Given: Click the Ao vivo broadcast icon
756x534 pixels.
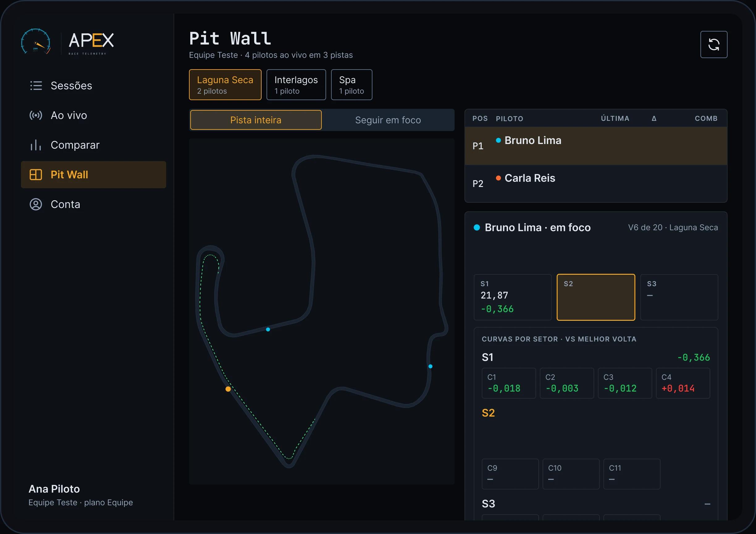Looking at the screenshot, I should pyautogui.click(x=36, y=115).
